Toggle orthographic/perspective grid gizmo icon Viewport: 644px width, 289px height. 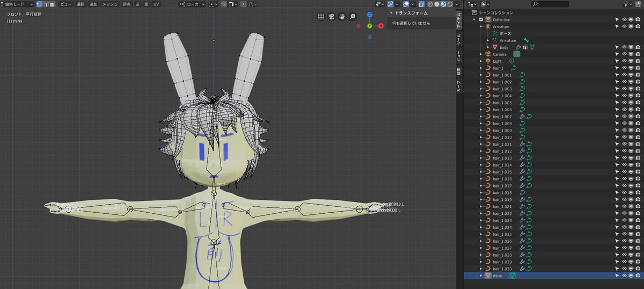(321, 16)
